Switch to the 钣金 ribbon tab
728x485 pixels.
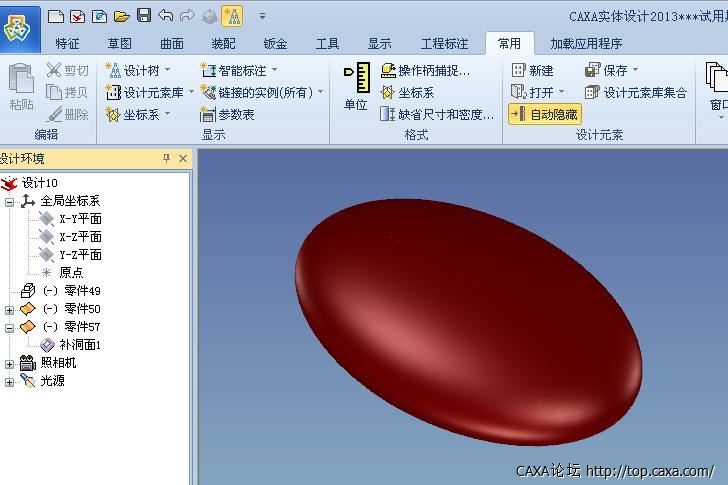coord(275,44)
